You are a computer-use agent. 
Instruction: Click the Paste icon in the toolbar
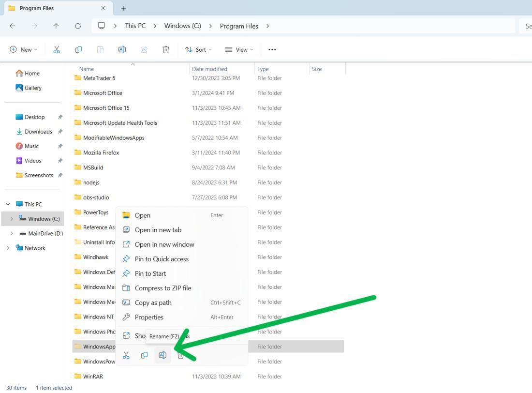(100, 49)
